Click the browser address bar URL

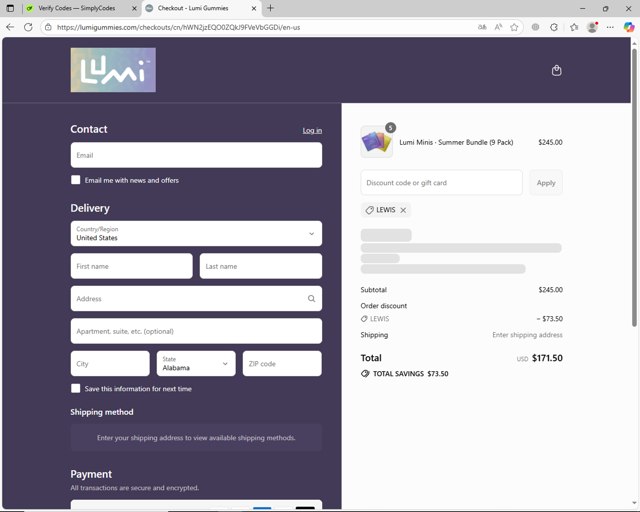point(178,27)
